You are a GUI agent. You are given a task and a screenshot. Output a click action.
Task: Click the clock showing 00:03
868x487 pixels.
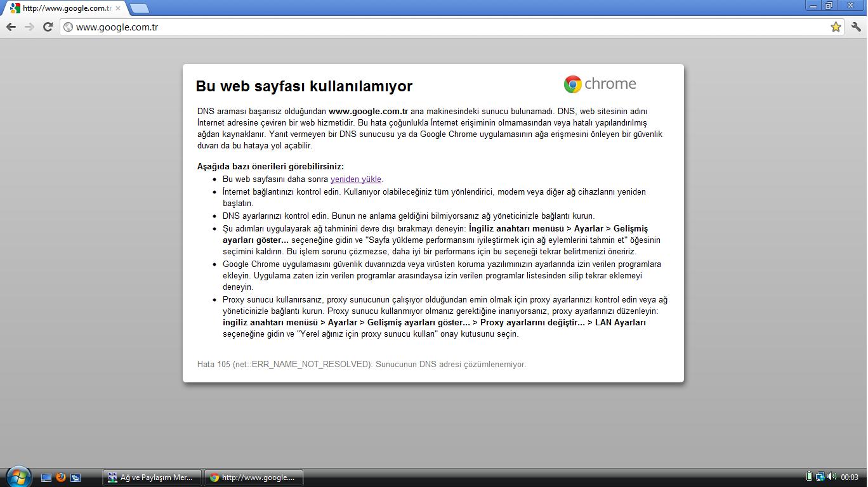point(850,477)
